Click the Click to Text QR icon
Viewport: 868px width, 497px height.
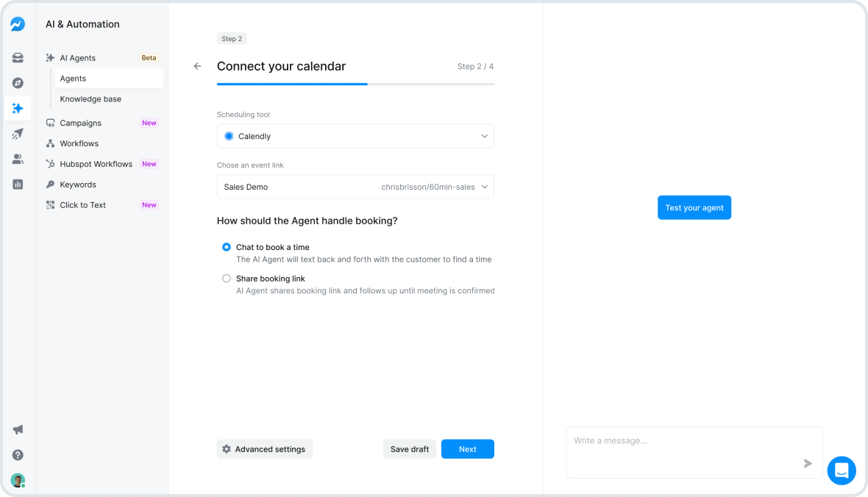click(50, 205)
